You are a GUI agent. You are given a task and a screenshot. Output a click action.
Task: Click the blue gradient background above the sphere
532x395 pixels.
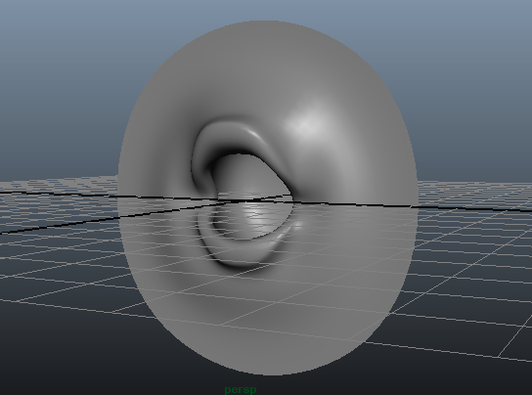pyautogui.click(x=266, y=10)
